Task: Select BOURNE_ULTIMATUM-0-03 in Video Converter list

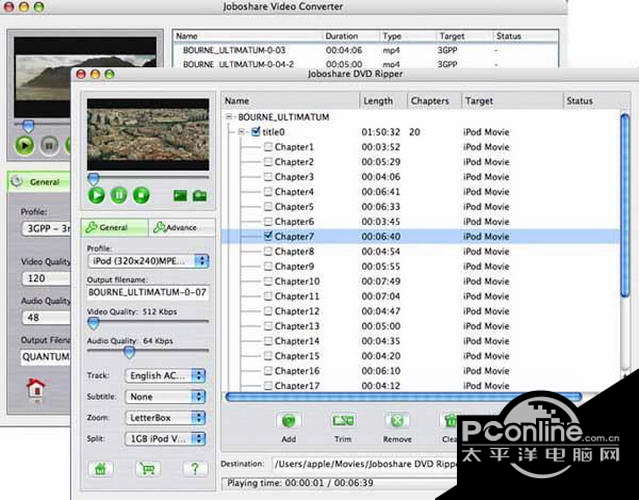Action: tap(365, 50)
